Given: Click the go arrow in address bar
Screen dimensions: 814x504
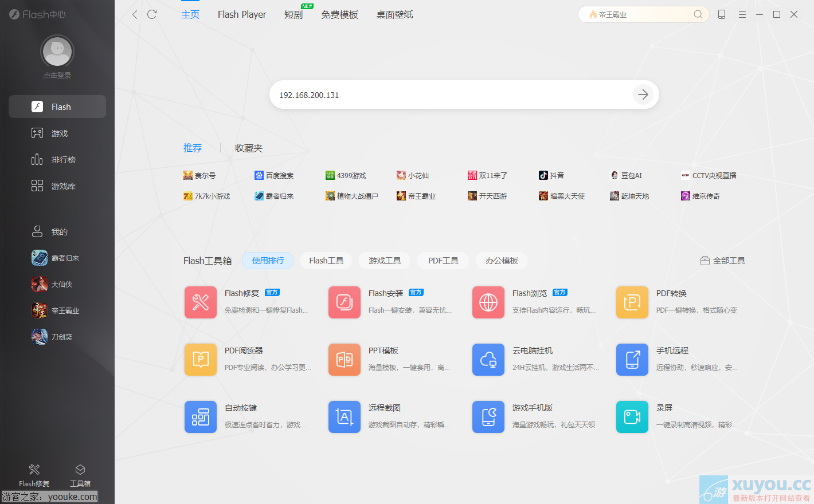Looking at the screenshot, I should (x=643, y=94).
